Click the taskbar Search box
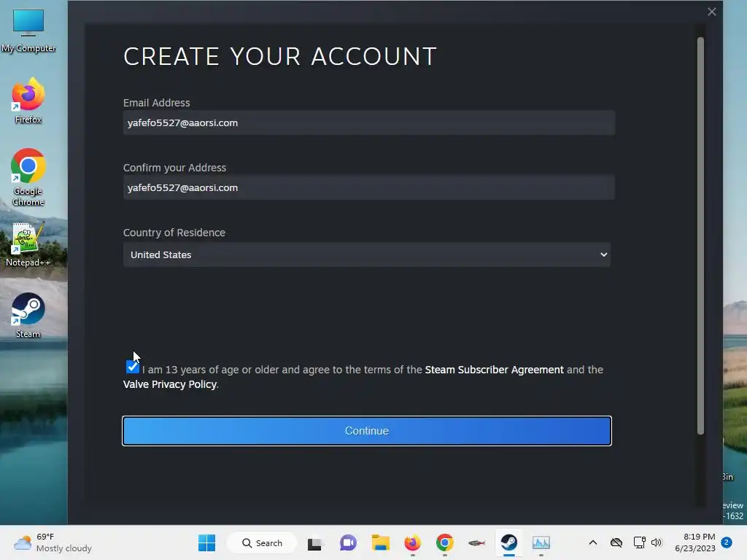The image size is (747, 560). 262,542
